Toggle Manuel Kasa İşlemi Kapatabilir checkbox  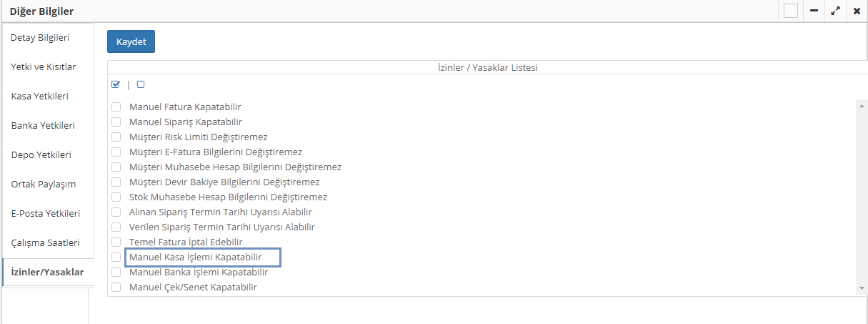click(116, 257)
